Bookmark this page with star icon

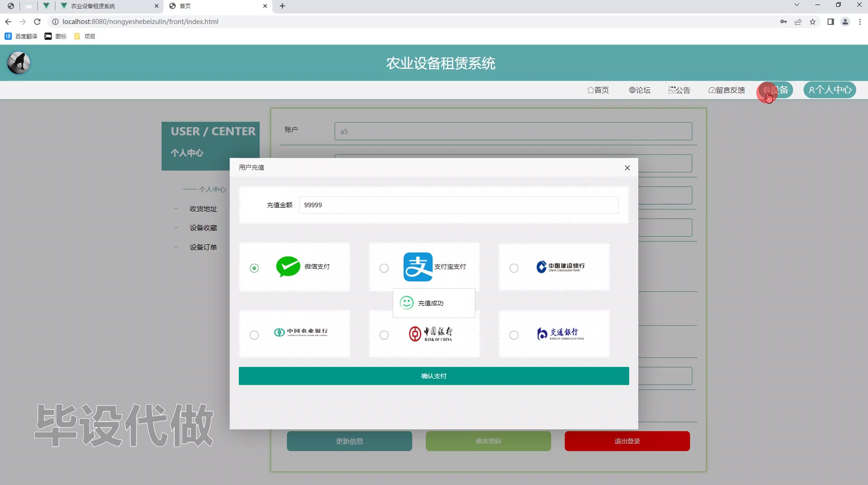click(812, 22)
